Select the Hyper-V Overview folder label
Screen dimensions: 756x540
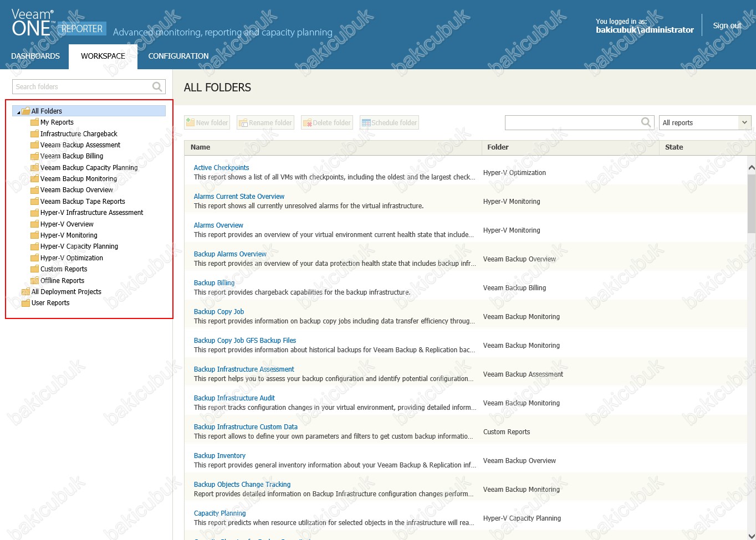click(67, 224)
